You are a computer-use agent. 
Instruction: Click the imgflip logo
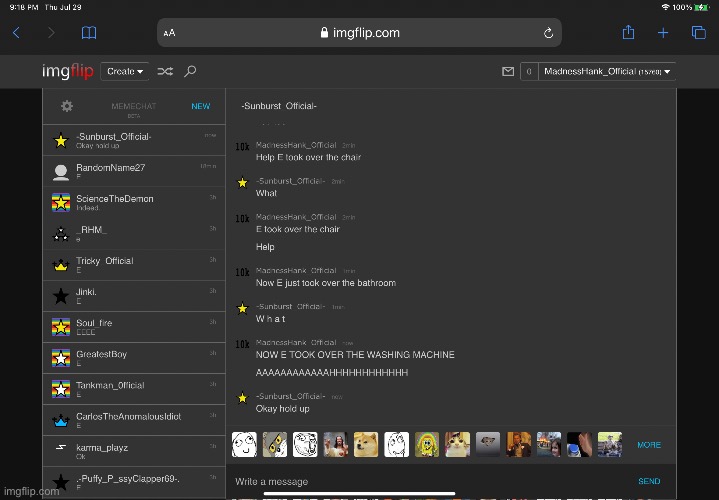(x=67, y=71)
